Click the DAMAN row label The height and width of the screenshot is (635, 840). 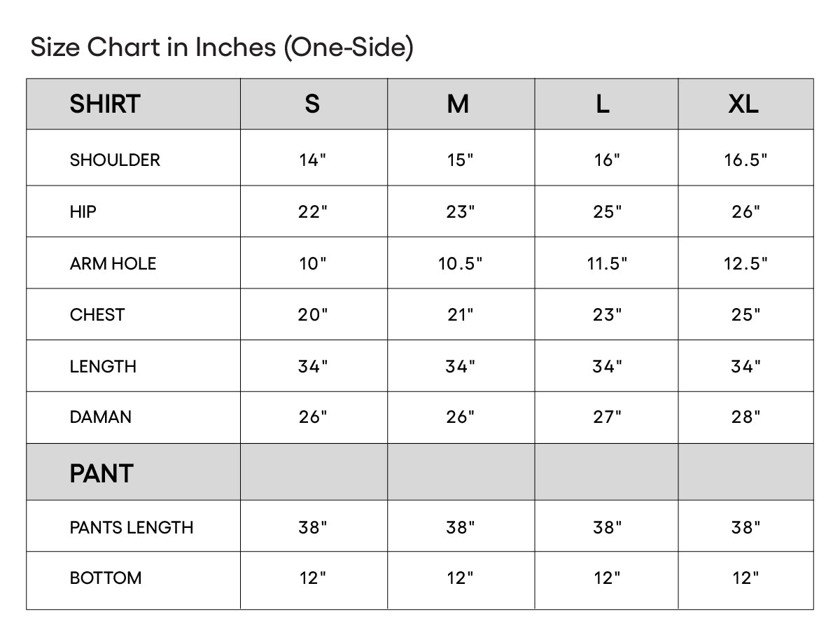(100, 417)
